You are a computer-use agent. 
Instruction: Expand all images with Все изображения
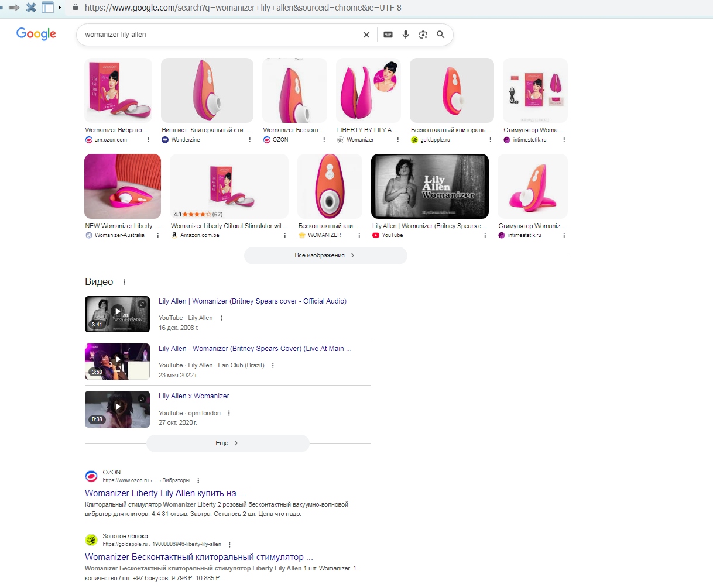click(325, 256)
